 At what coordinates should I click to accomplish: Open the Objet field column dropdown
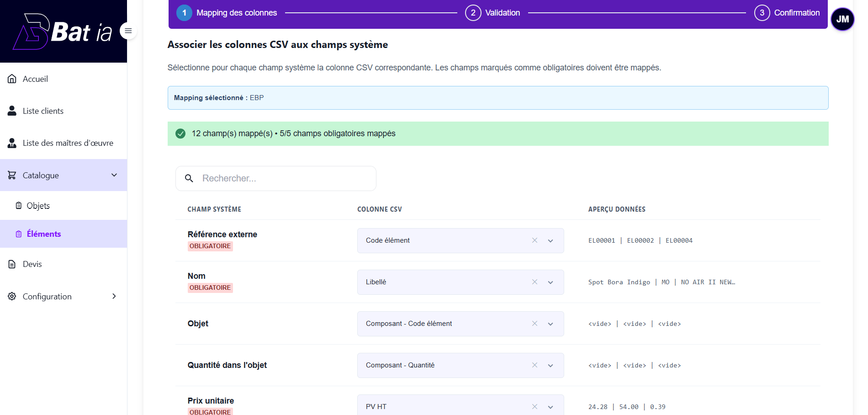550,324
